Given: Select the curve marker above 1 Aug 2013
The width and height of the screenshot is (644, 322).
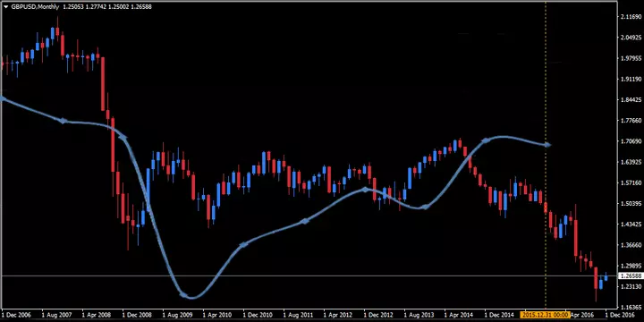Looking at the screenshot, I should click(426, 207).
